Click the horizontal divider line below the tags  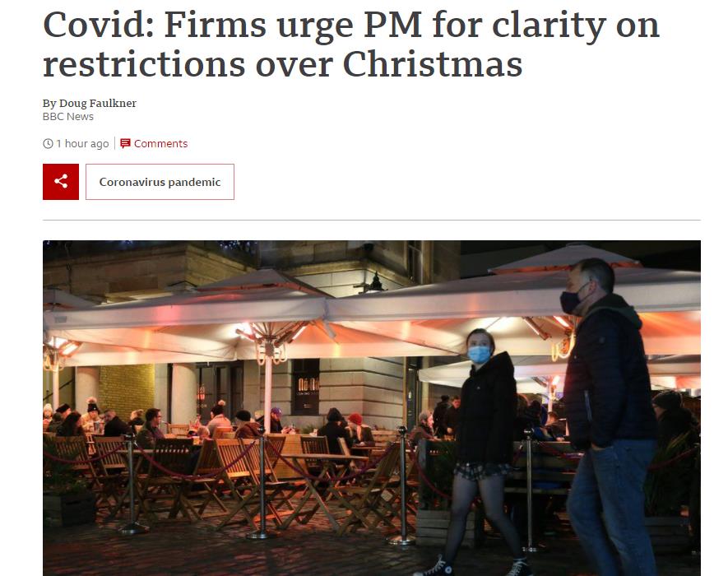372,220
